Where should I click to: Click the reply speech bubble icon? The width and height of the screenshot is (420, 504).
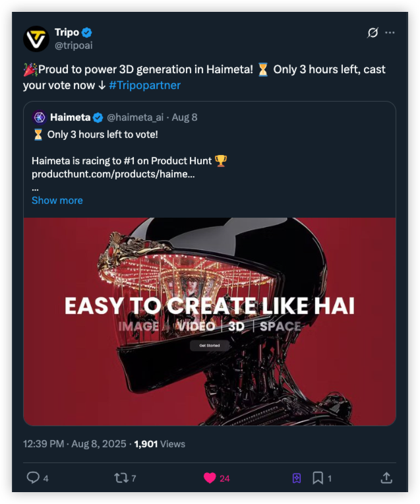pyautogui.click(x=33, y=478)
